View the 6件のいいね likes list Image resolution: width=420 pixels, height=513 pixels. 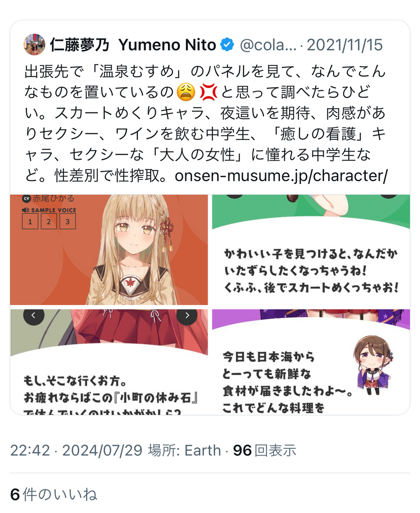tap(54, 495)
